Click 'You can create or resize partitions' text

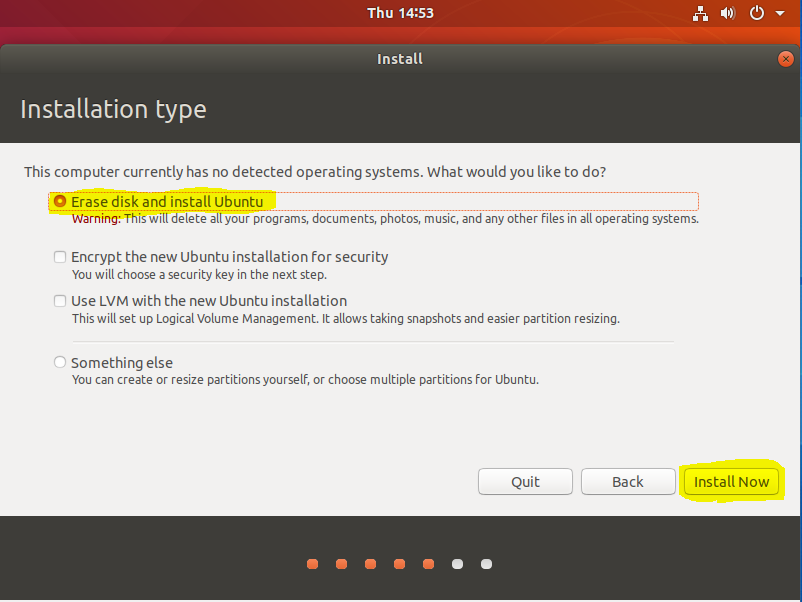pyautogui.click(x=305, y=380)
